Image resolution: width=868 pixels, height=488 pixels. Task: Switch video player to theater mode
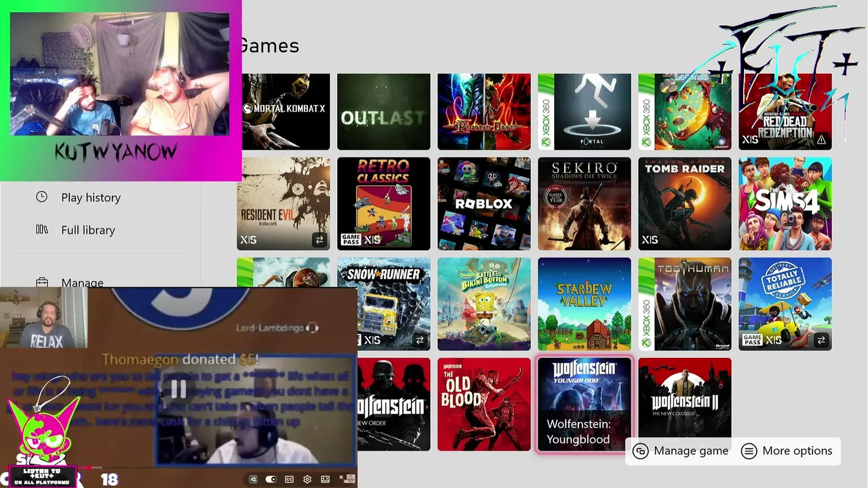(325, 479)
